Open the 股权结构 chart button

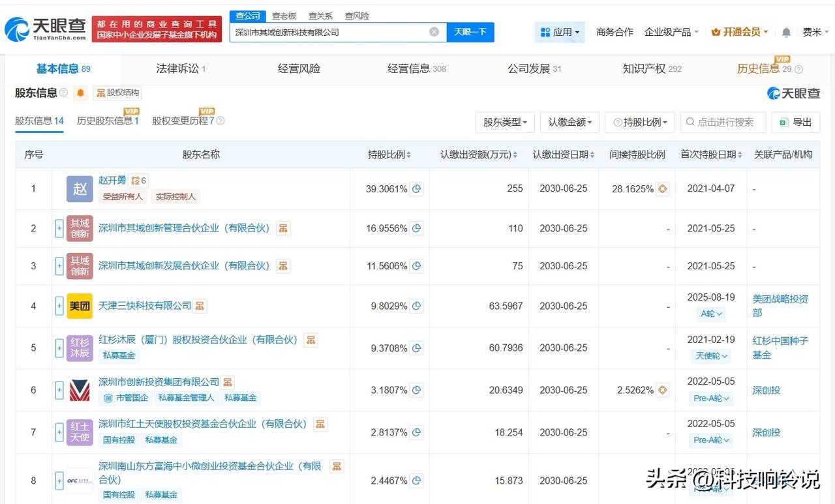point(117,93)
